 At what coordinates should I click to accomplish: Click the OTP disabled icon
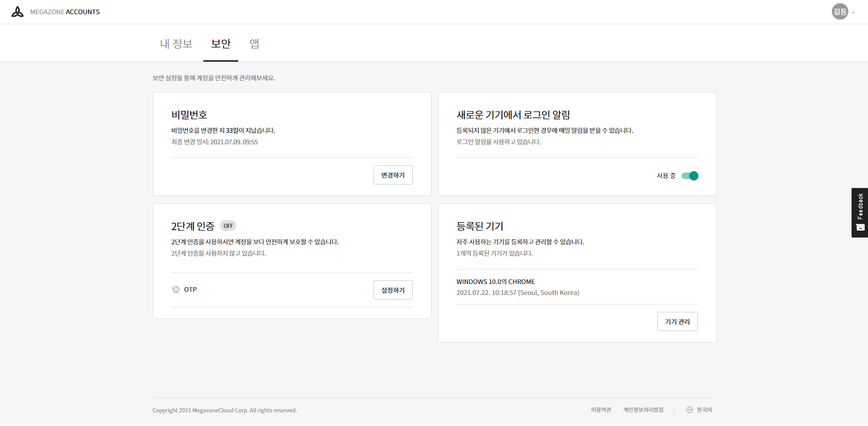coord(176,289)
